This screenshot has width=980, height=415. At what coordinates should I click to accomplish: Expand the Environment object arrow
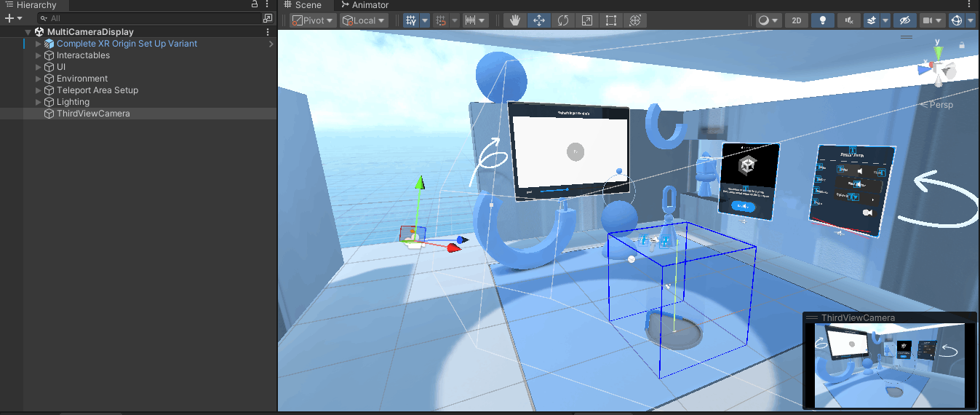click(39, 79)
